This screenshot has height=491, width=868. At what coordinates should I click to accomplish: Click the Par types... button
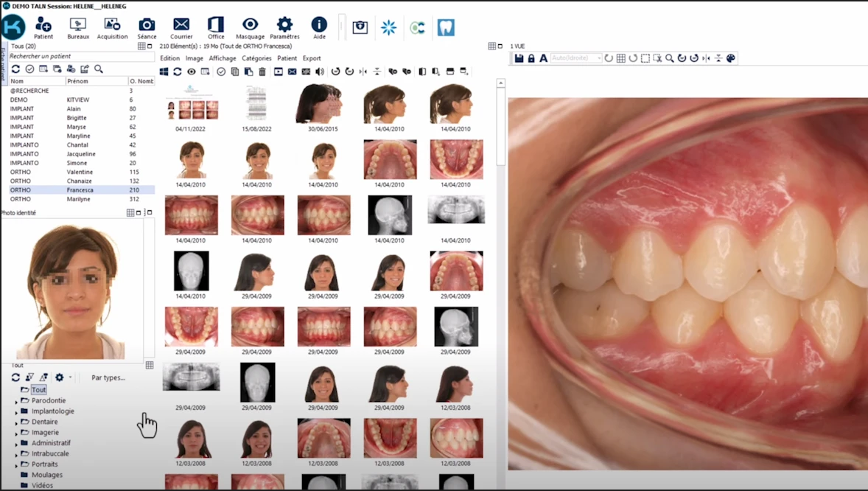pos(108,377)
